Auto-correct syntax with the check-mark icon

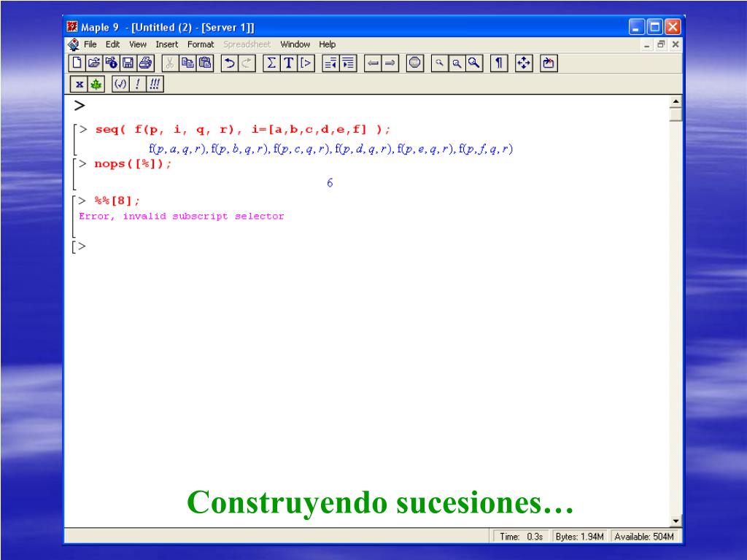click(120, 85)
